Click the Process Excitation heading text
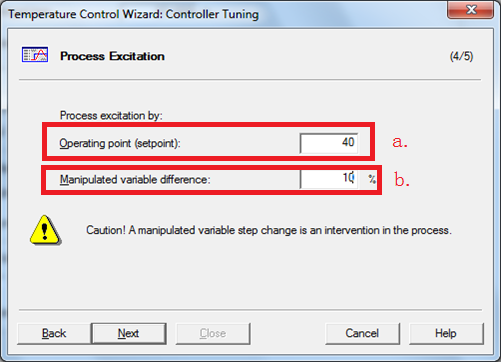 112,56
